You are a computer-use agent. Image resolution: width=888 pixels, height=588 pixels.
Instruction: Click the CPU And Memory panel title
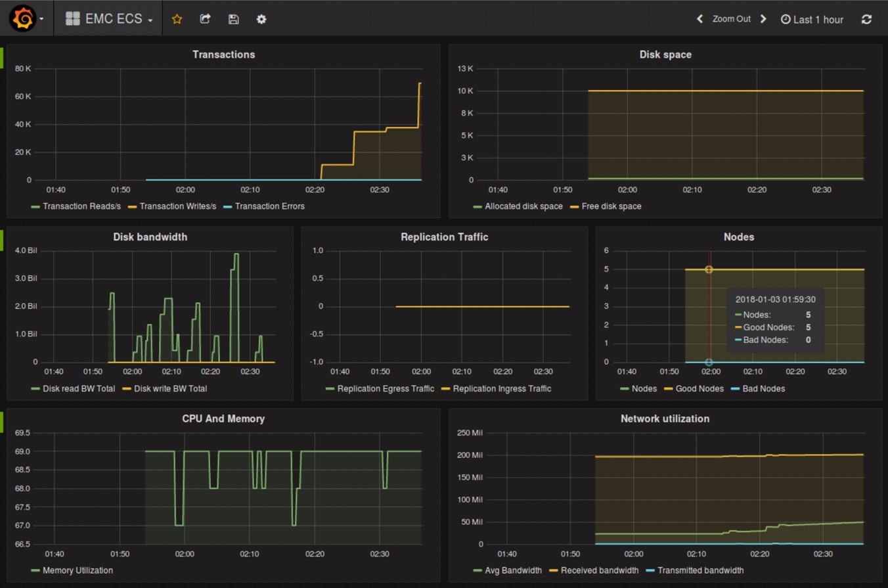coord(223,418)
